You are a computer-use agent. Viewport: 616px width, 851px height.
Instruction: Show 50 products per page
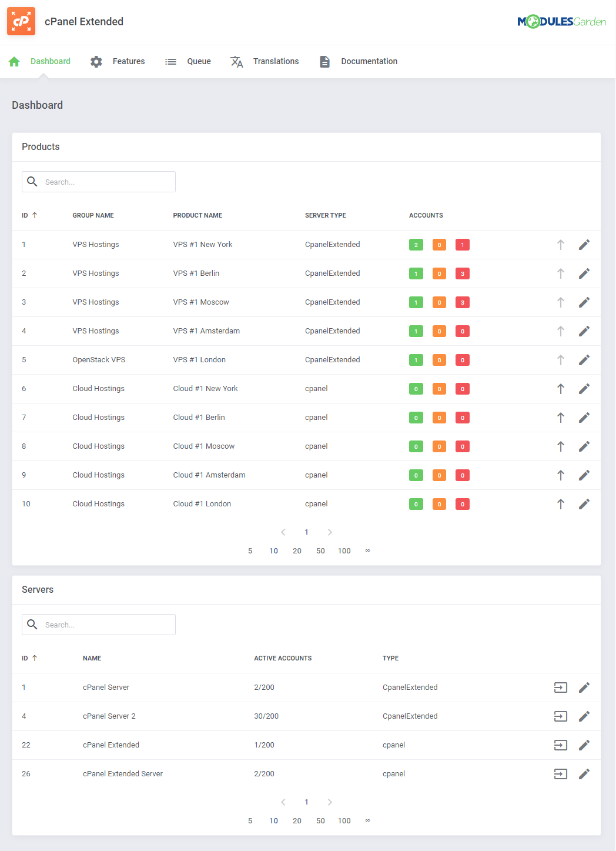point(320,551)
